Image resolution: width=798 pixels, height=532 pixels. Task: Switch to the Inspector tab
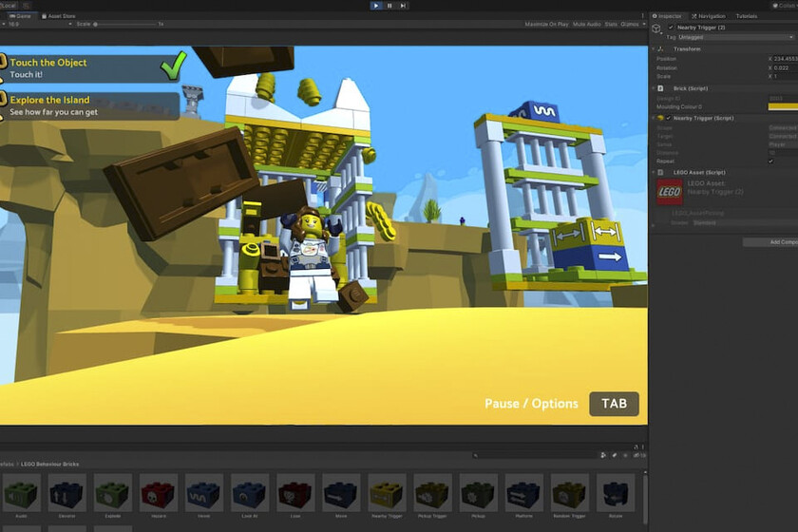click(x=667, y=16)
